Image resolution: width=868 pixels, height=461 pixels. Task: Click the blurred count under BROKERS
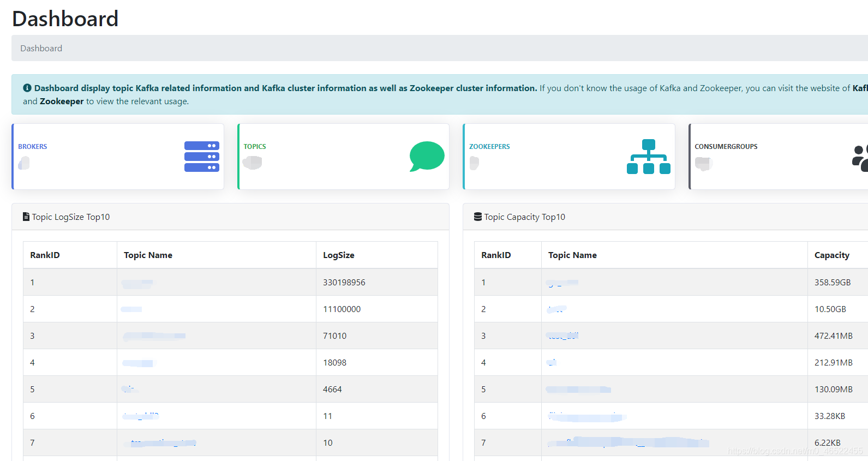pos(24,163)
